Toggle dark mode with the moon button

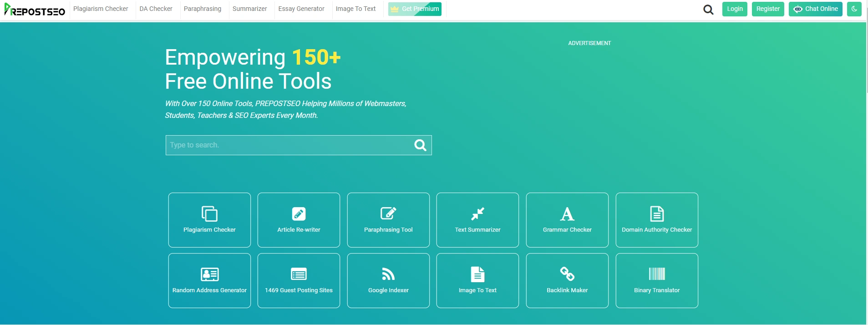click(854, 9)
